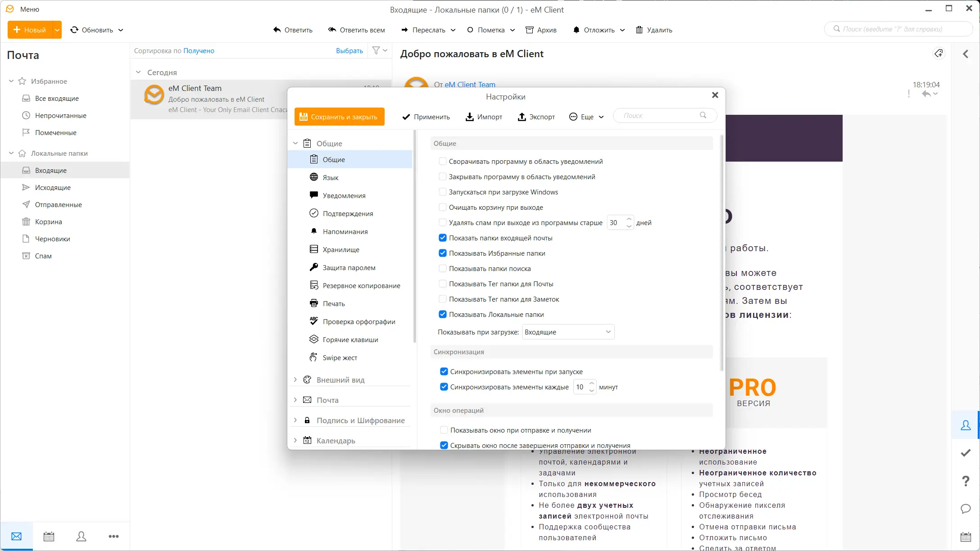The width and height of the screenshot is (980, 551).
Task: Open the help question mark icon
Action: 966,481
